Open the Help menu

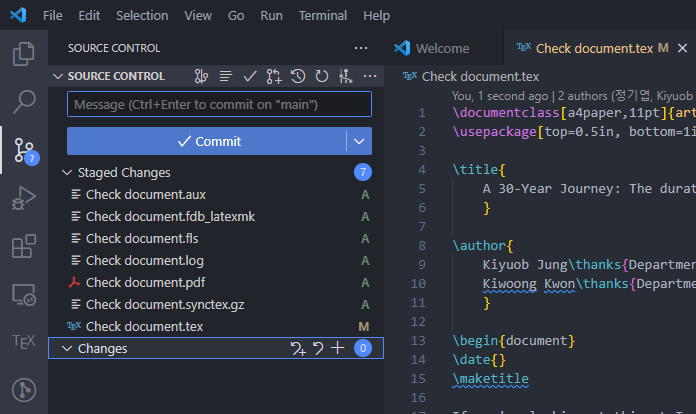[x=376, y=16]
